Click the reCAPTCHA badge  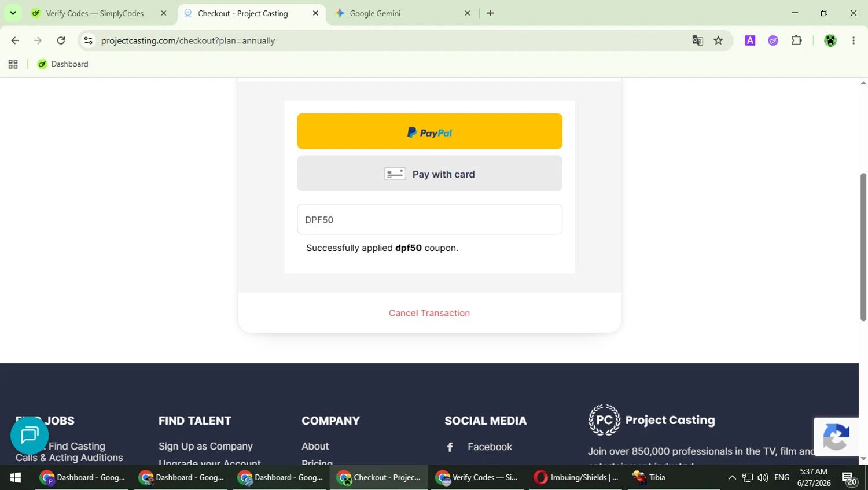836,437
